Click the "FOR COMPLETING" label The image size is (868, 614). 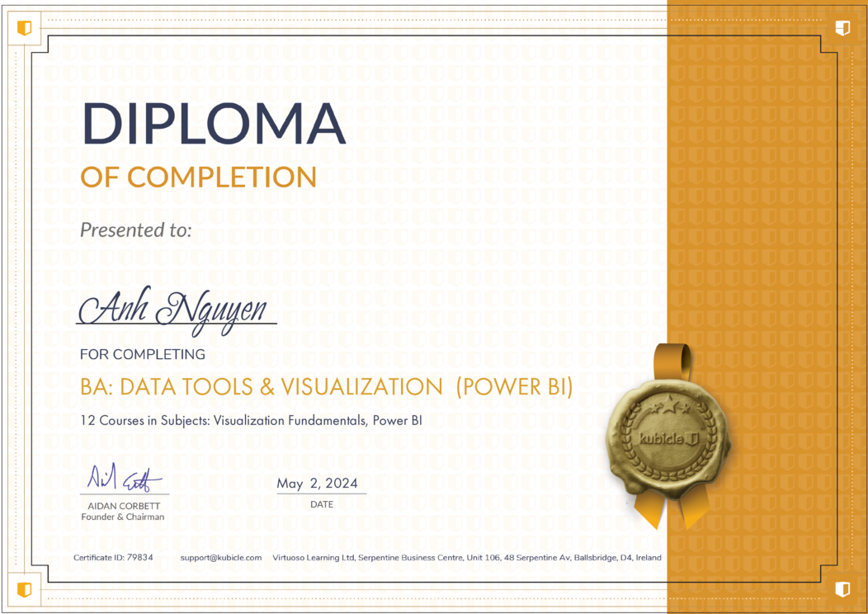(143, 354)
